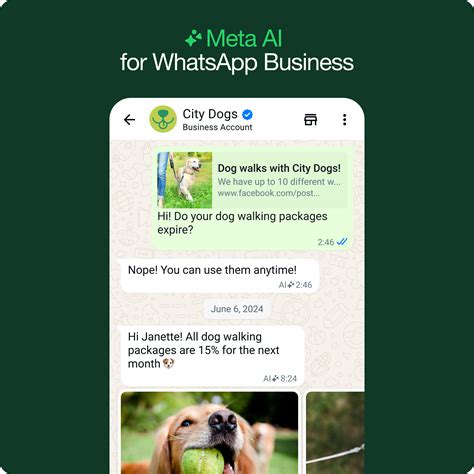Tap the AI sparkle label at 2:46
This screenshot has width=474, height=474.
287,285
